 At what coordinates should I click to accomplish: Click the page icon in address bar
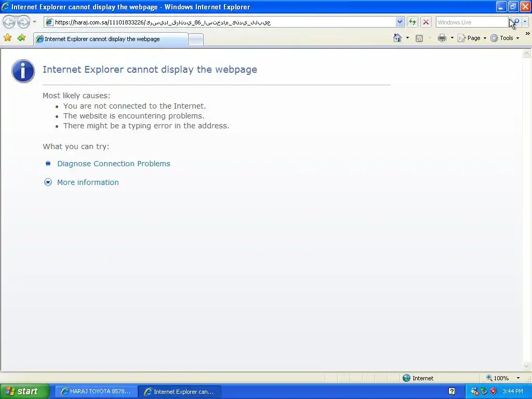point(49,22)
